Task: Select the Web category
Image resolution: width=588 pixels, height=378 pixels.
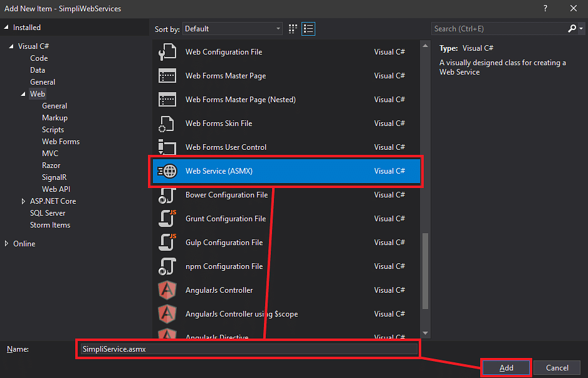Action: (x=38, y=94)
